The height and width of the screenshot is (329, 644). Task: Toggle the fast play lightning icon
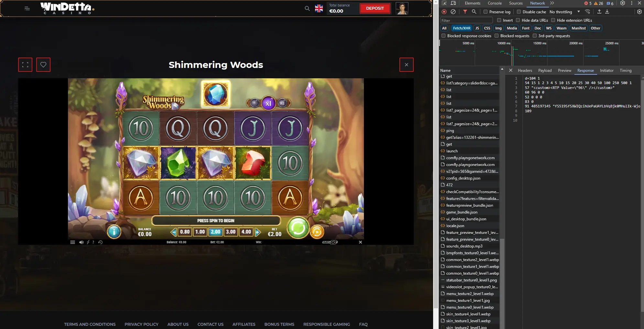88,242
